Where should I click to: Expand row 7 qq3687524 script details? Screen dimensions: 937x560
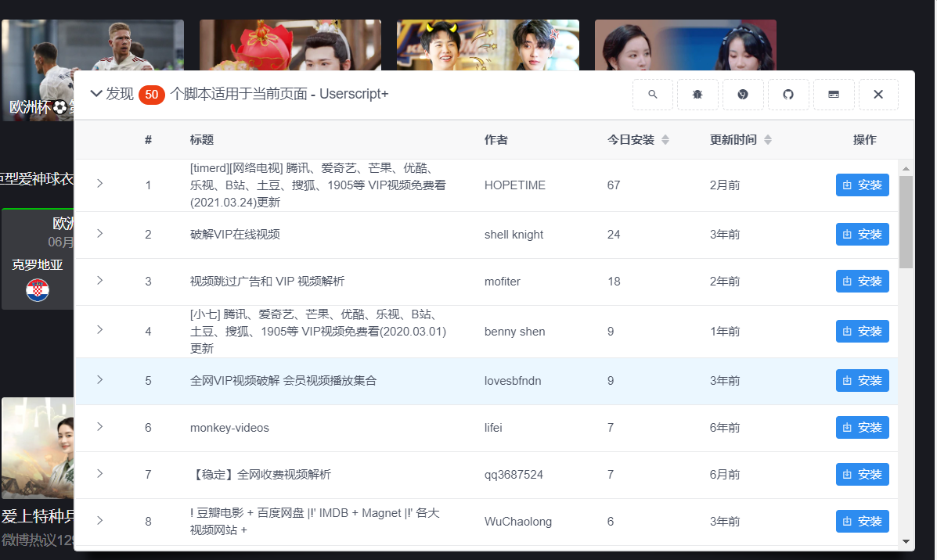tap(99, 473)
